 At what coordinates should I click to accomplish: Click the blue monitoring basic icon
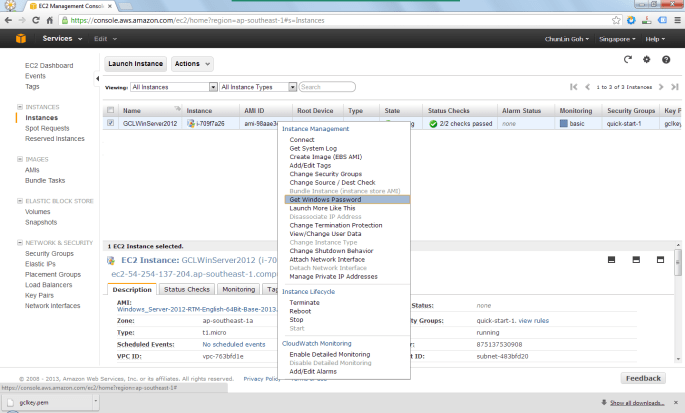(564, 124)
